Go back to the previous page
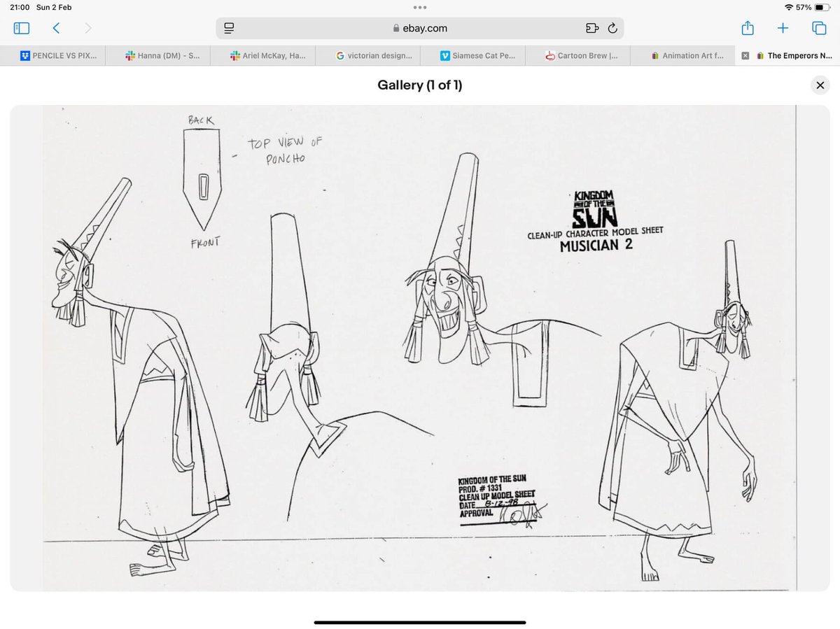Screen dimensions: 840x629 point(56,28)
